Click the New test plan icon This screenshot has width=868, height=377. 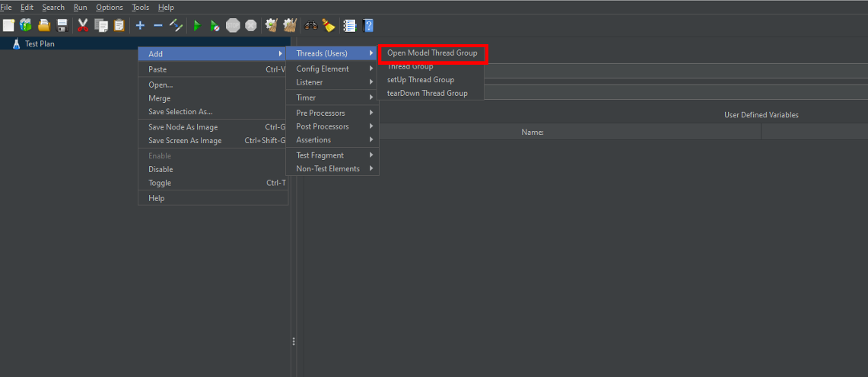coord(8,25)
